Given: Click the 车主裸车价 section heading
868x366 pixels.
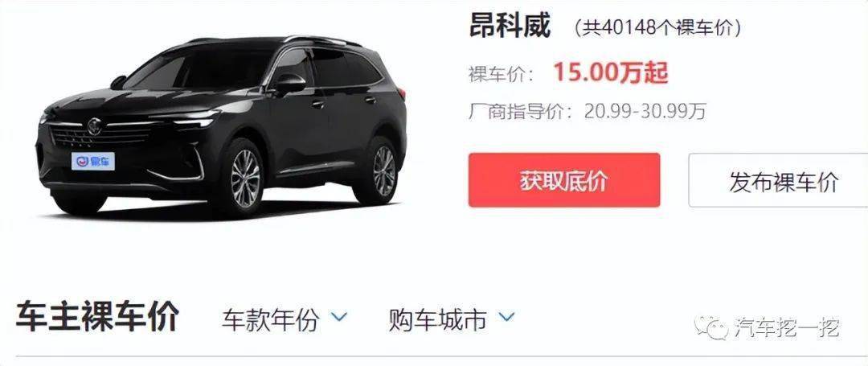Looking at the screenshot, I should 97,317.
